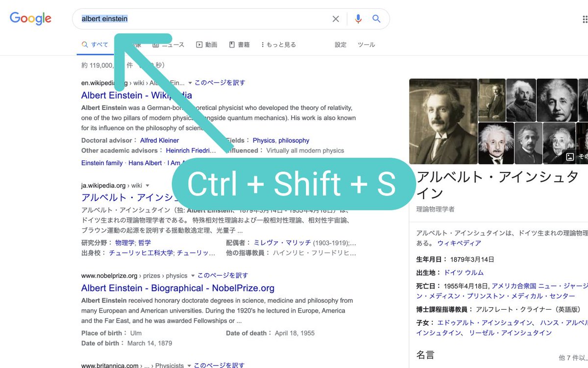Start voice search with microphone icon
The height and width of the screenshot is (368, 588).
(x=358, y=19)
